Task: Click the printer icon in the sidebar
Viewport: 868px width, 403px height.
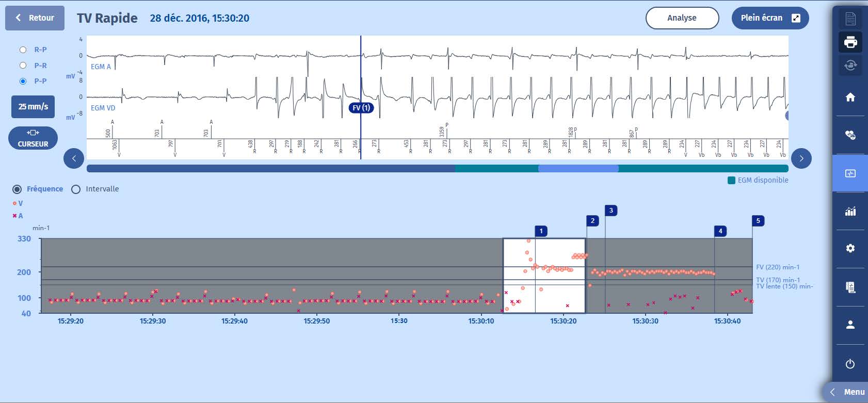Action: [x=850, y=42]
